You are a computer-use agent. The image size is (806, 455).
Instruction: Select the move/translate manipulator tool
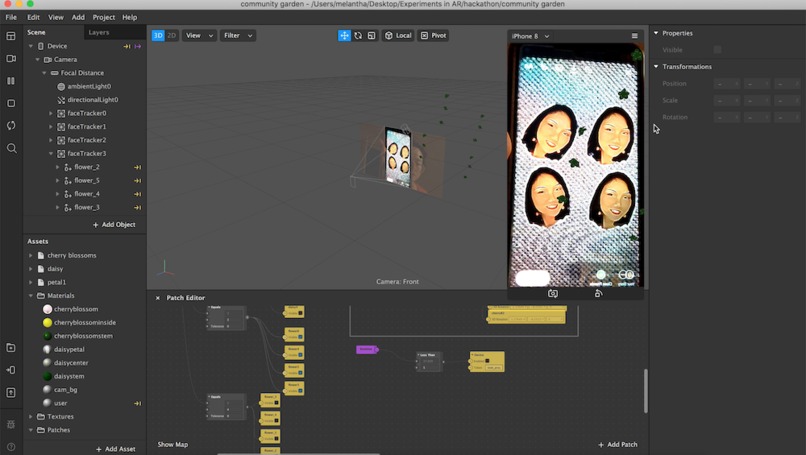[x=344, y=35]
